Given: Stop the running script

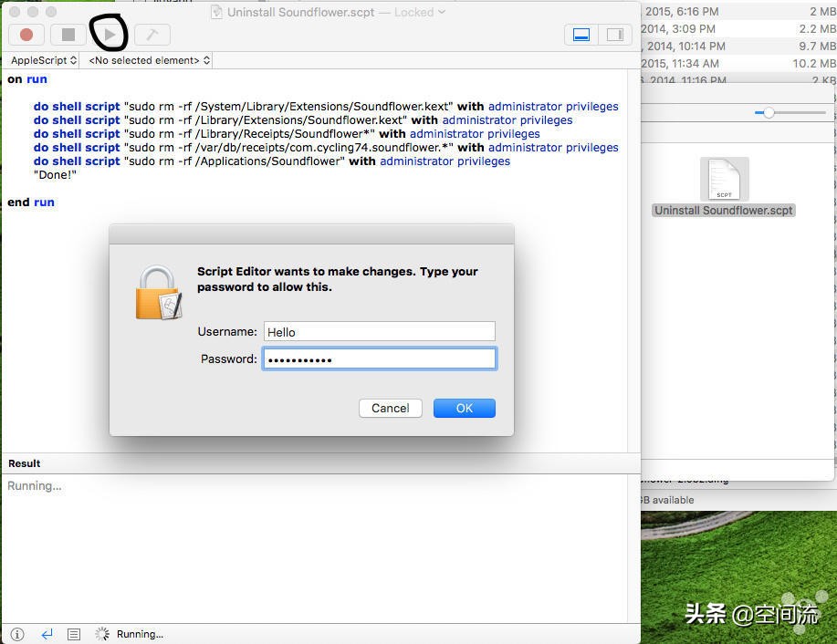Looking at the screenshot, I should click(x=68, y=35).
